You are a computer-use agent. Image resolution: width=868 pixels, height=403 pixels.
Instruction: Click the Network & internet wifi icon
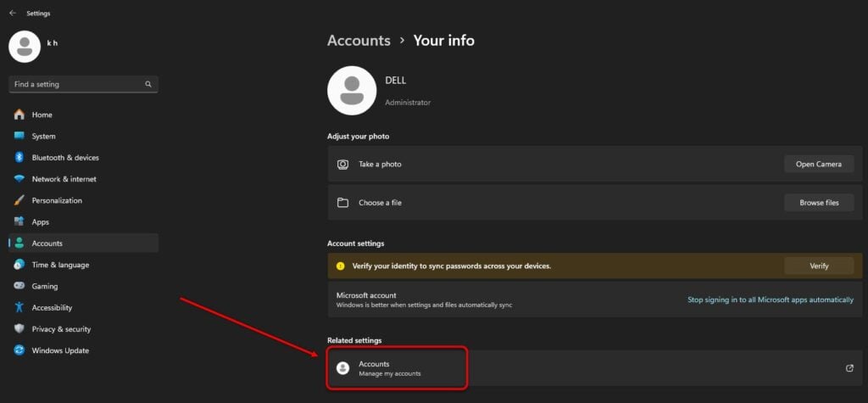(19, 179)
